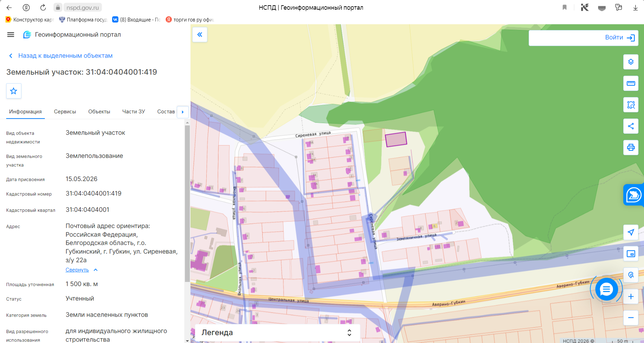The image size is (644, 343).
Task: Click Земли населенных пунктов category value
Action: click(107, 315)
